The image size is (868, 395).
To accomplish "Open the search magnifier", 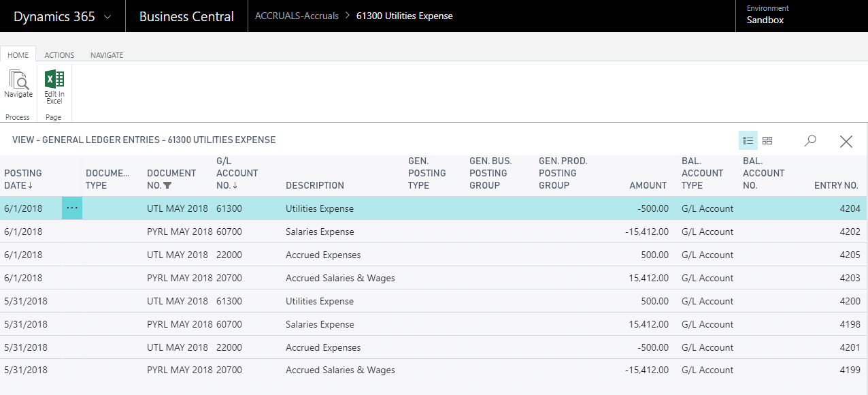I will point(809,140).
